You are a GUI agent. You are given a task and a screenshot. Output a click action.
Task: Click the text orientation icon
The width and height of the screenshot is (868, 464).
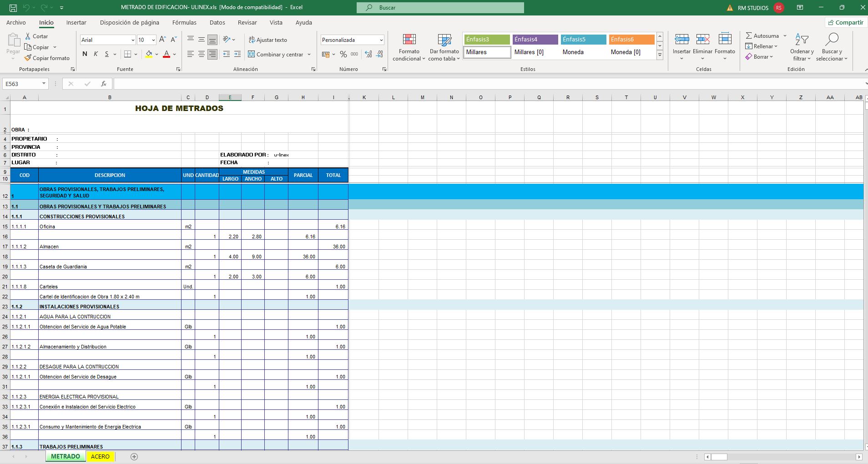click(x=227, y=40)
